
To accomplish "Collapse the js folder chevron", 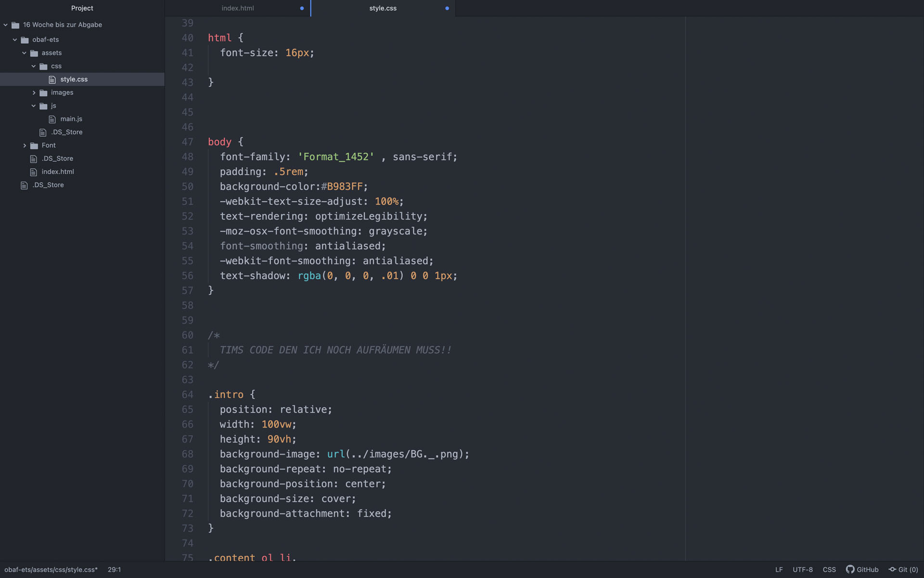I will click(x=34, y=106).
